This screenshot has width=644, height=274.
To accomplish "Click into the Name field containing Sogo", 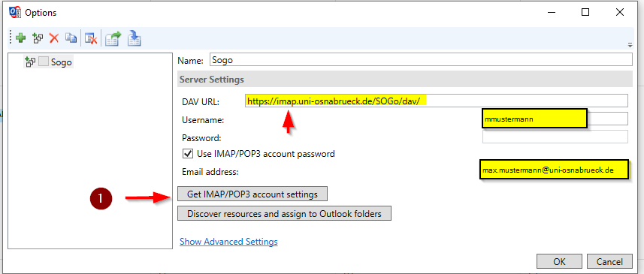I will (x=421, y=60).
